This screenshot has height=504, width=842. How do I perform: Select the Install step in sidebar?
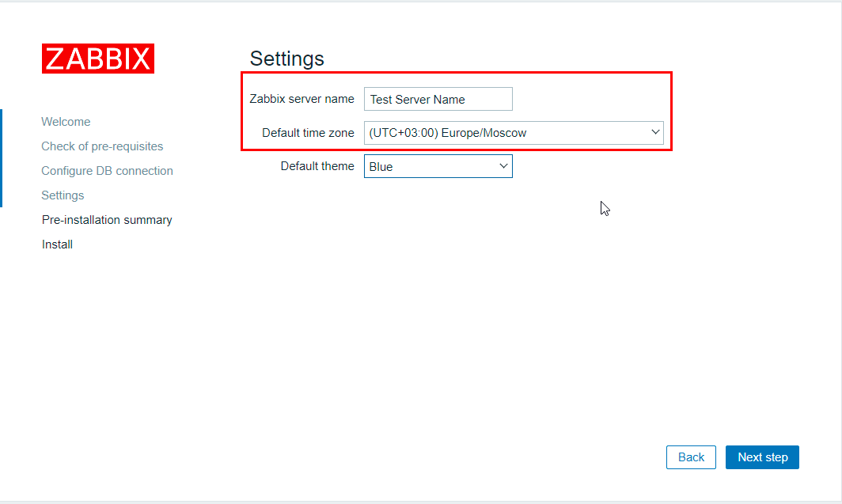(57, 244)
